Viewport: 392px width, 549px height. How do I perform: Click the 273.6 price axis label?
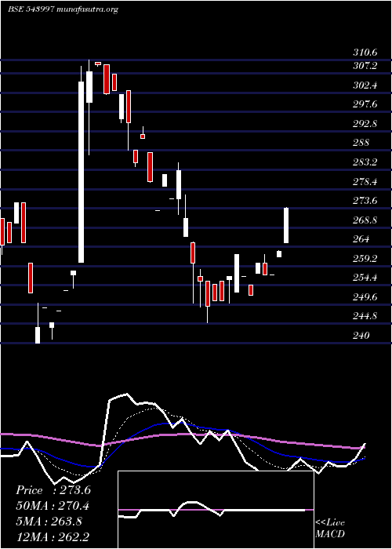click(x=365, y=201)
